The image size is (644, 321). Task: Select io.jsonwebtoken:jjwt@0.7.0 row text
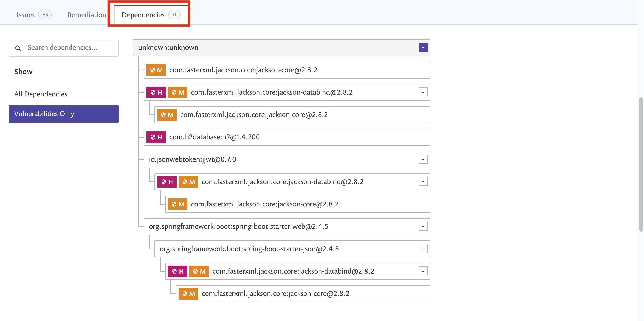[193, 159]
